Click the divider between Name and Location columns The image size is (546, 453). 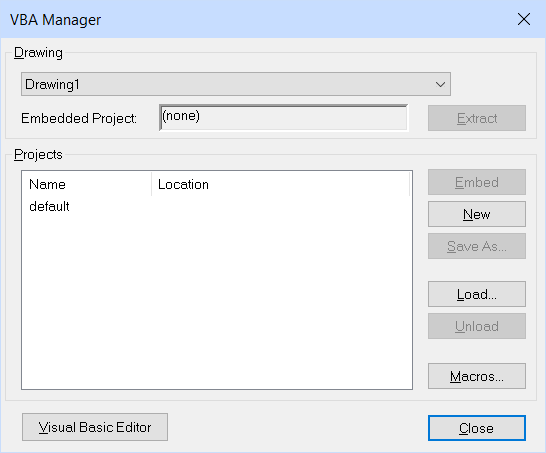(x=151, y=184)
